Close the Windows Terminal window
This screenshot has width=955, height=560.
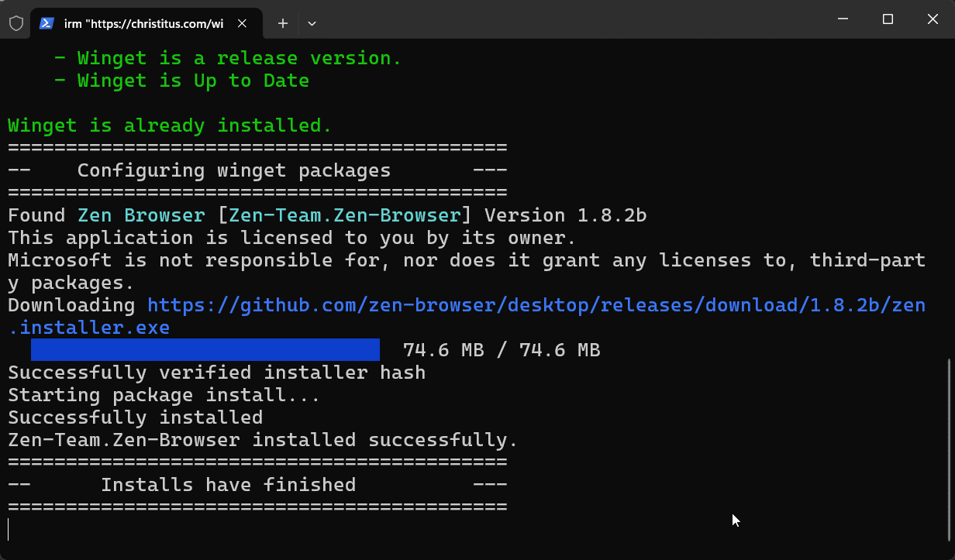(x=933, y=19)
